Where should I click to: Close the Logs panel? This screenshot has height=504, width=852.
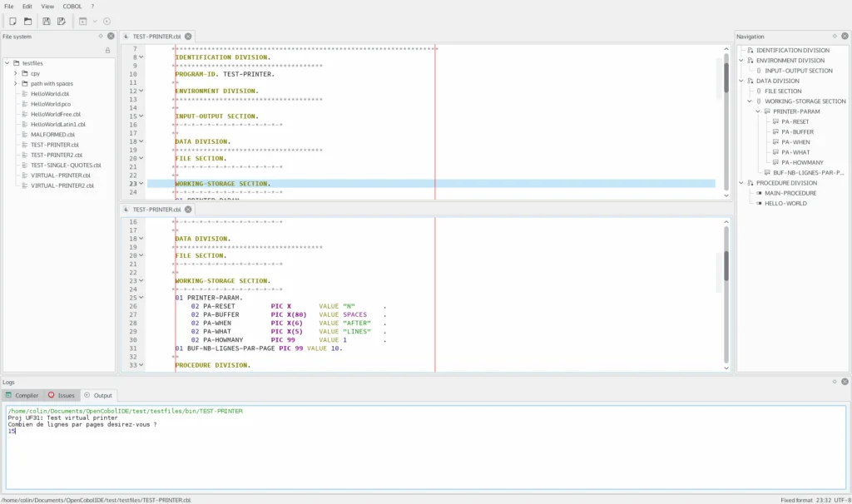tap(845, 381)
